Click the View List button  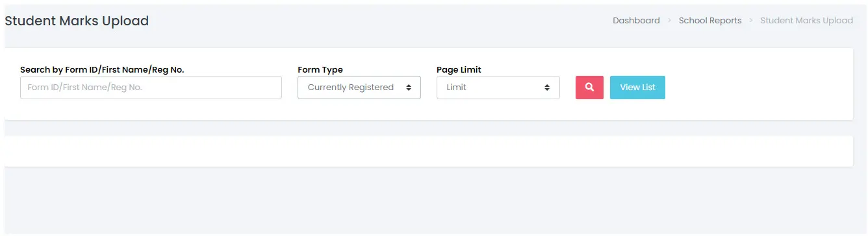(637, 88)
